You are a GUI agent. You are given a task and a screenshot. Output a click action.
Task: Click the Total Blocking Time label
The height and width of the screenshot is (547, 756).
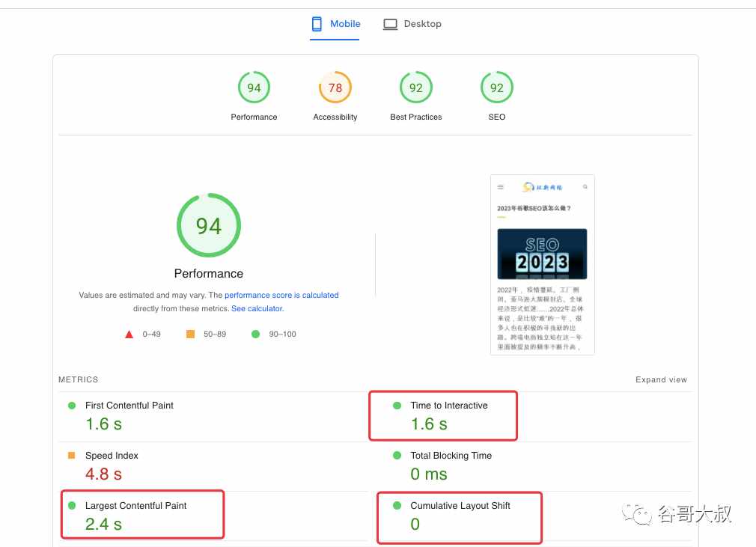(x=451, y=456)
